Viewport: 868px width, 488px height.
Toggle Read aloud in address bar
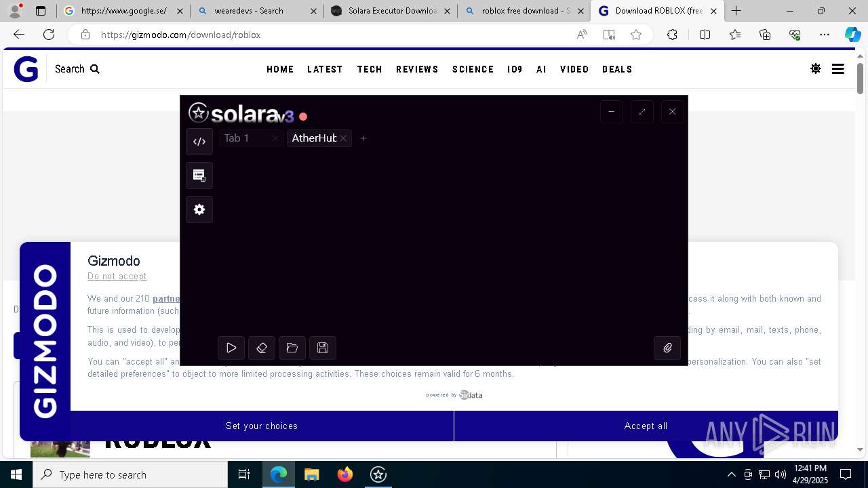pos(582,35)
